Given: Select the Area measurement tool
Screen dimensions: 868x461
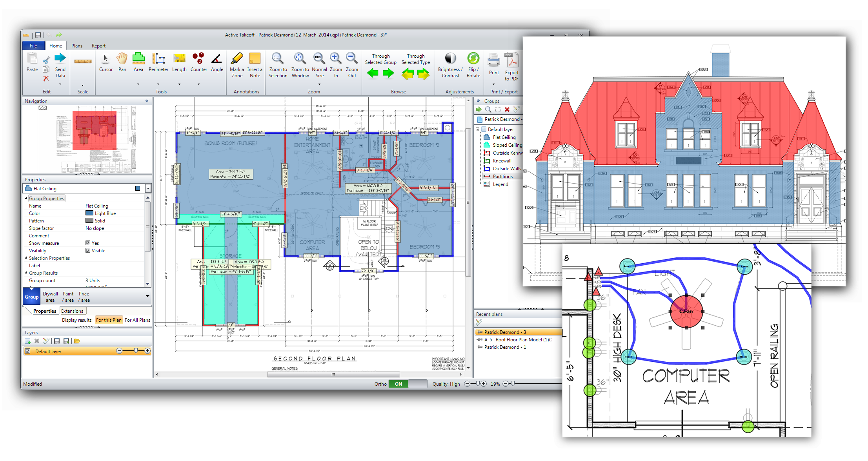Looking at the screenshot, I should (x=138, y=60).
